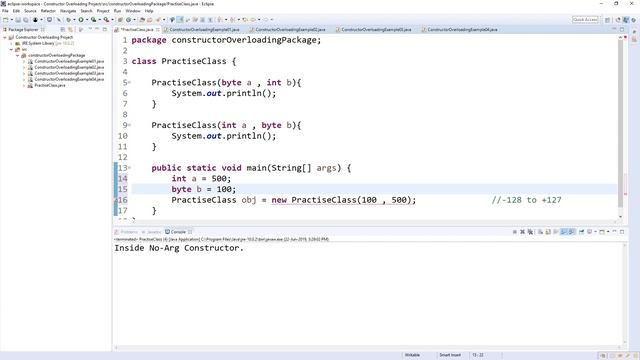Click the New file toolbar icon

[x=6, y=20]
